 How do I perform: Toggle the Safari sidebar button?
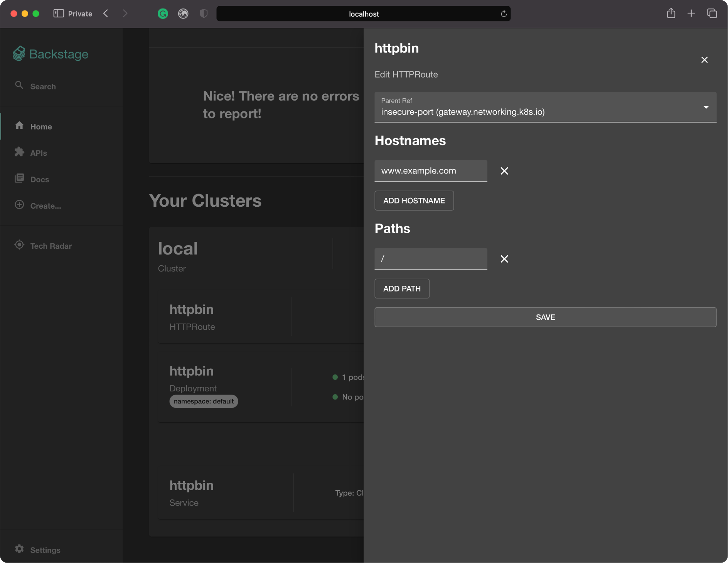(58, 13)
